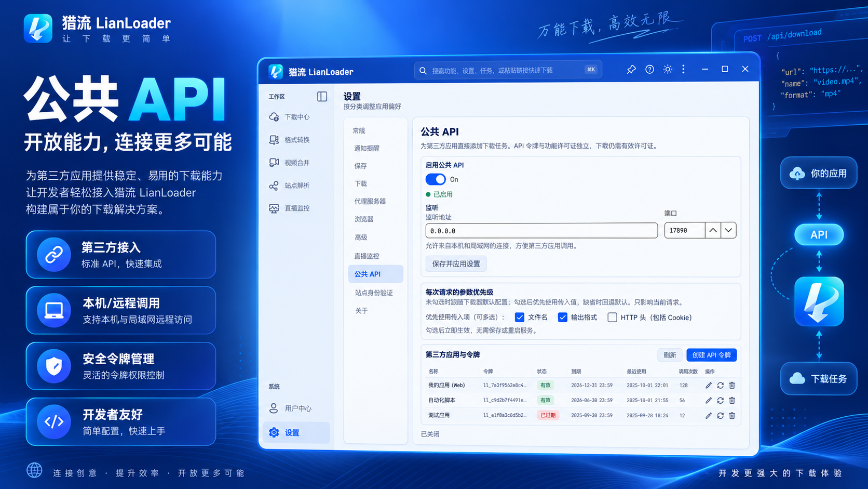Click the 端口 number field
Screen dimensions: 868x489
685,230
